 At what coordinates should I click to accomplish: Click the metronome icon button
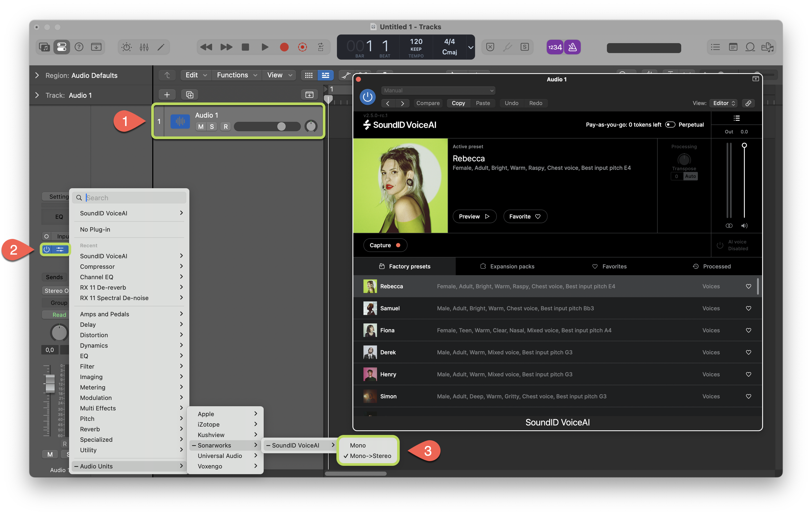point(572,47)
